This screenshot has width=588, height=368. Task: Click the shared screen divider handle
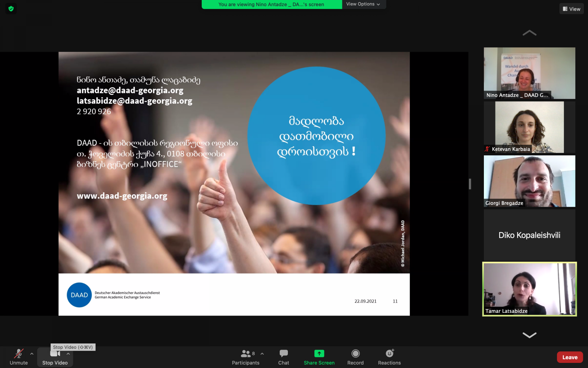point(470,184)
